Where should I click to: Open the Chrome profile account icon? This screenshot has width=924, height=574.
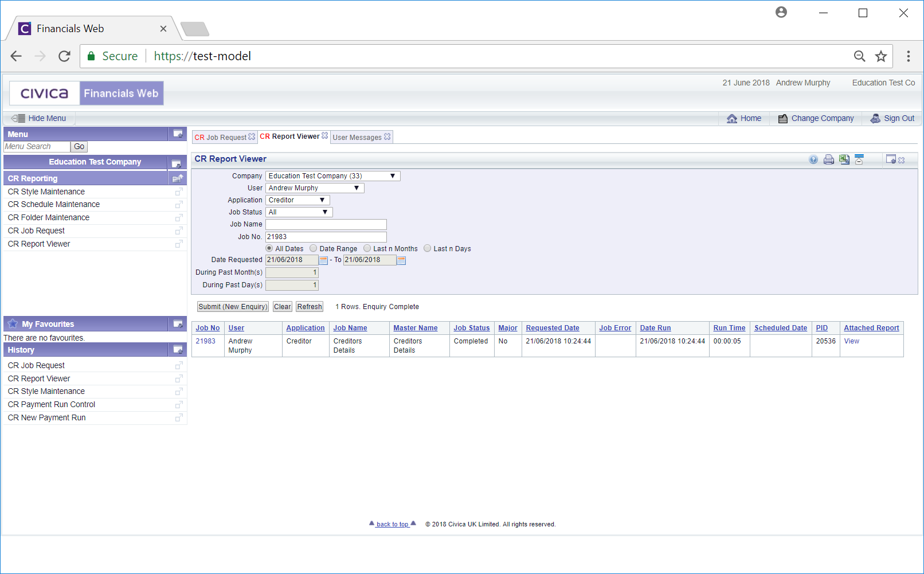pos(781,13)
